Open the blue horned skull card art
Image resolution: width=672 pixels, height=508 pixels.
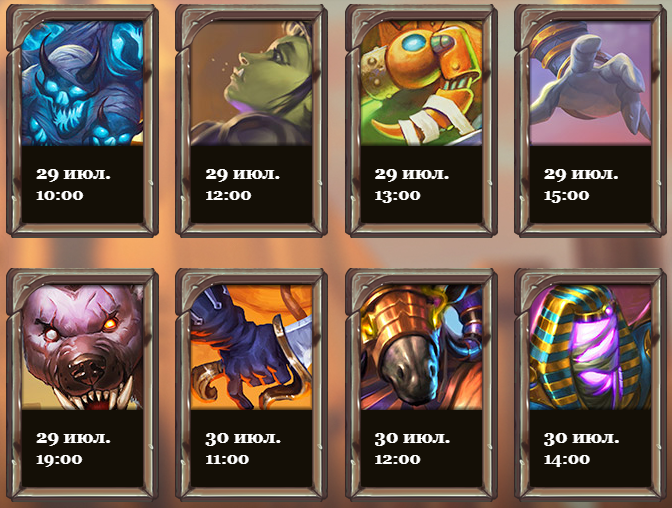pyautogui.click(x=82, y=84)
